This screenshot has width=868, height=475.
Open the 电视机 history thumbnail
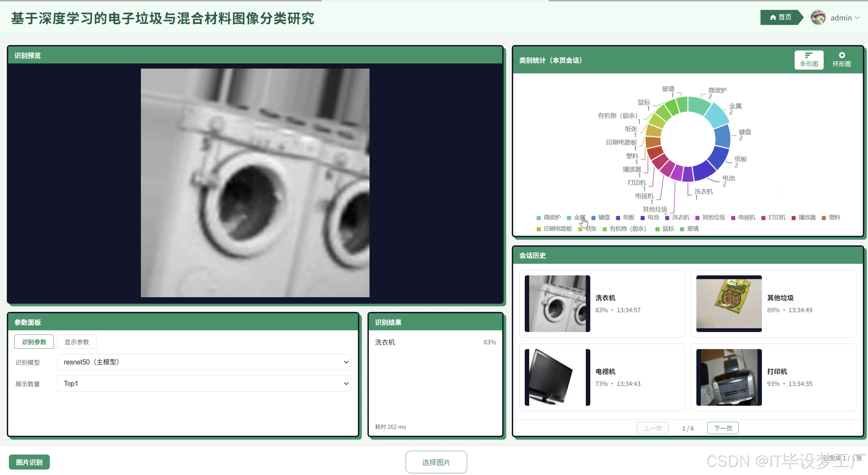click(x=558, y=377)
